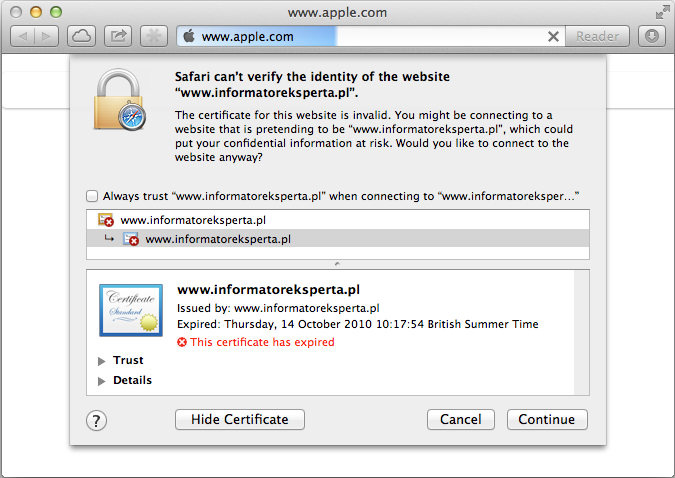Click the green zoom window button
The width and height of the screenshot is (675, 478).
[56, 12]
